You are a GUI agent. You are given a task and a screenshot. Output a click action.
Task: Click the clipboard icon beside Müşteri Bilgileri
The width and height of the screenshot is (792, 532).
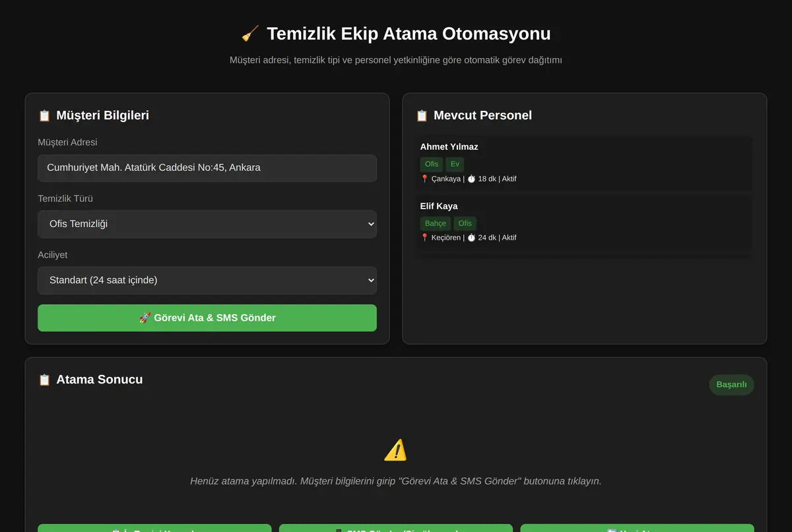44,116
